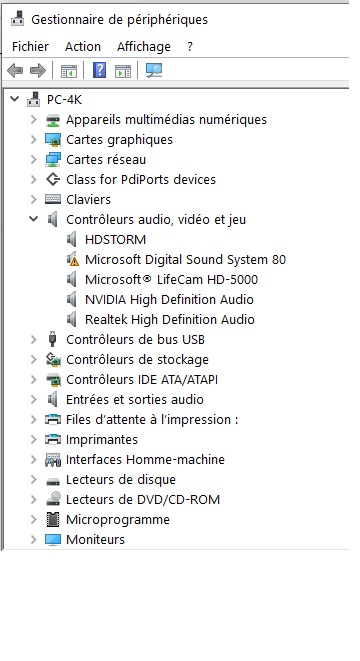Image resolution: width=360 pixels, height=661 pixels.
Task: Select Realtek High Definition Audio device
Action: (x=169, y=320)
